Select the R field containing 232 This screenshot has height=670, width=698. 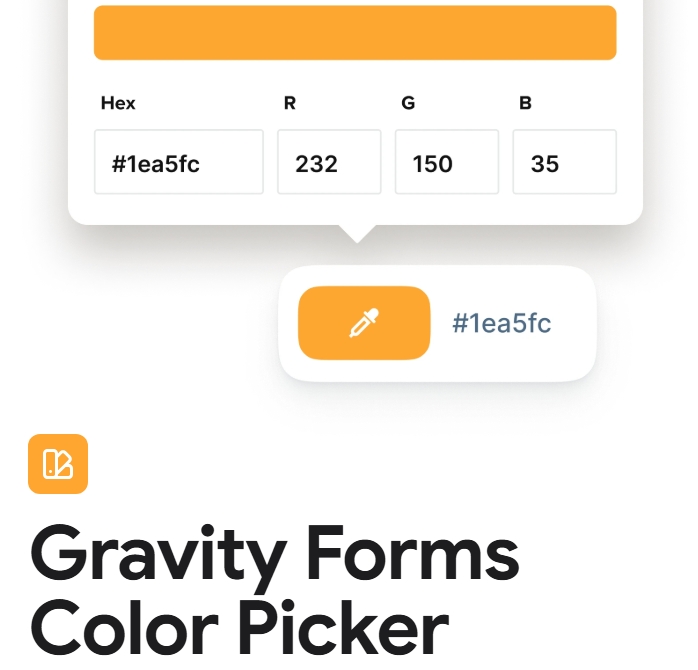(x=329, y=162)
